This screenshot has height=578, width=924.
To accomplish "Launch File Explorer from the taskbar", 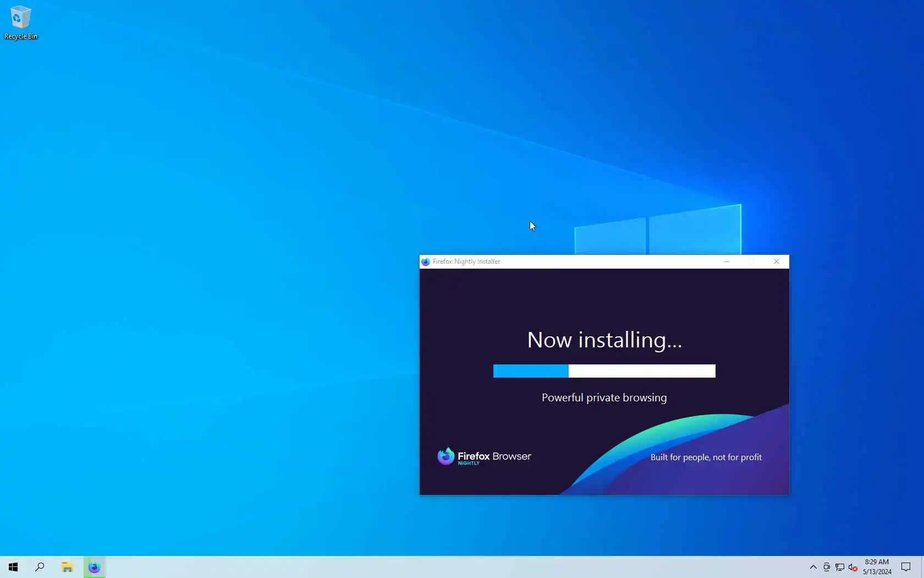I will (x=67, y=567).
